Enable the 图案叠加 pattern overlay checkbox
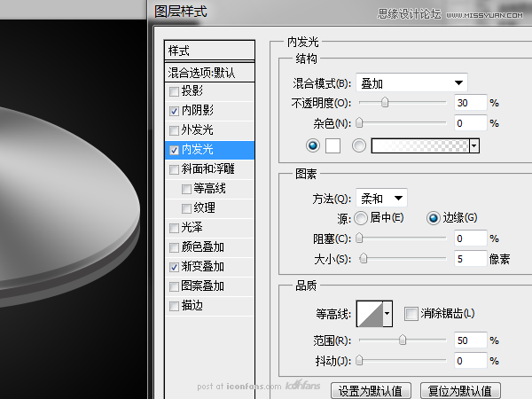Viewport: 532px width, 399px height. (x=174, y=286)
